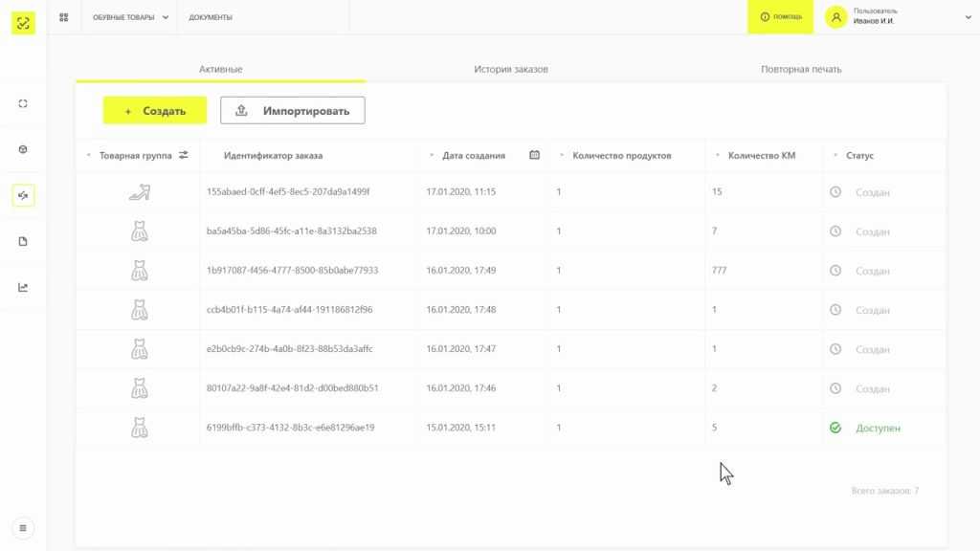Open calendar picker in Дата создания column
980x551 pixels.
click(x=534, y=155)
